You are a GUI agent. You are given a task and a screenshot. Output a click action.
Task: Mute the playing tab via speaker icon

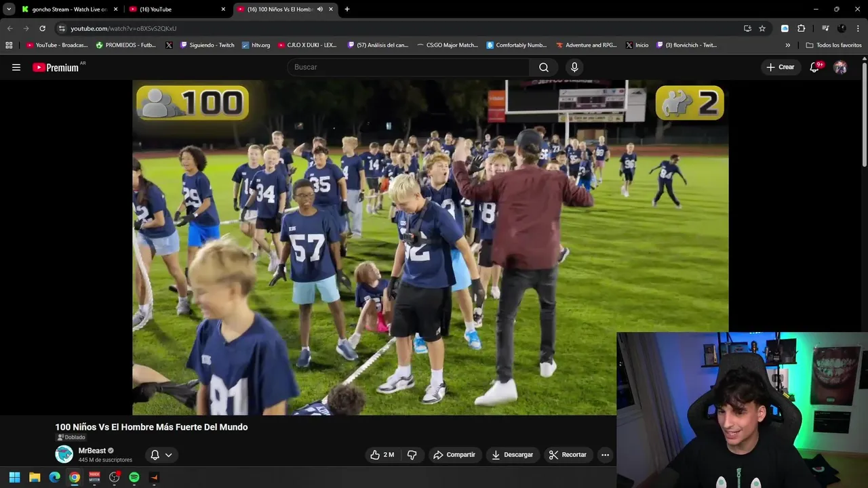(319, 9)
